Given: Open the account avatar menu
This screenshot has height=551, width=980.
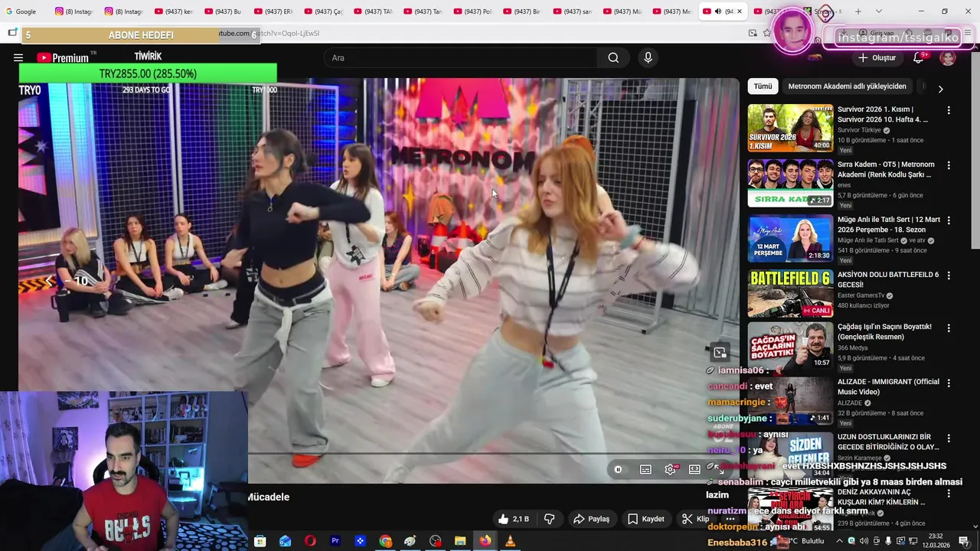Looking at the screenshot, I should (x=948, y=58).
